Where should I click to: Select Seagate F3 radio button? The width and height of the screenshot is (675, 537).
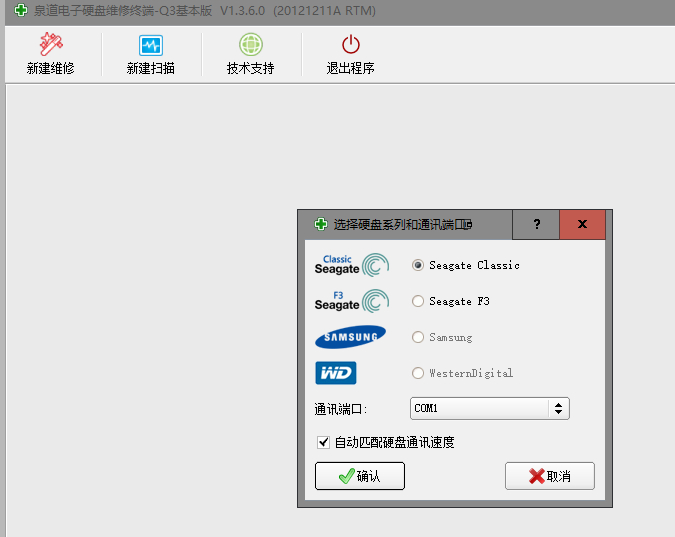(x=418, y=301)
